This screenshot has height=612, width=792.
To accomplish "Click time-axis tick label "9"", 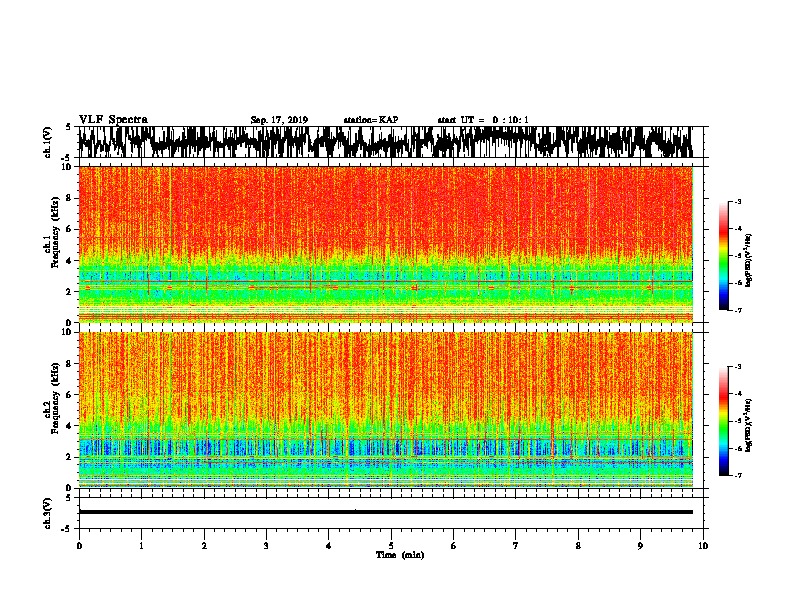I will point(640,546).
